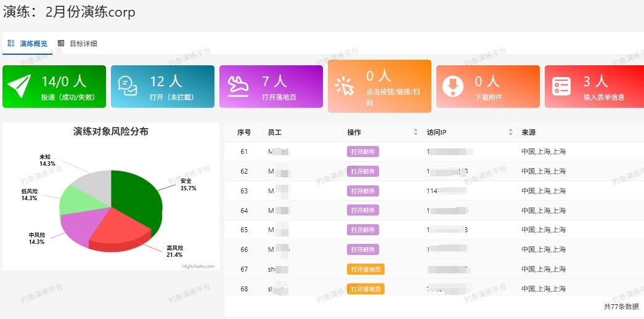The image size is (644, 319).
Task: Click 打开落地页 tag in row 67
Action: tap(365, 269)
